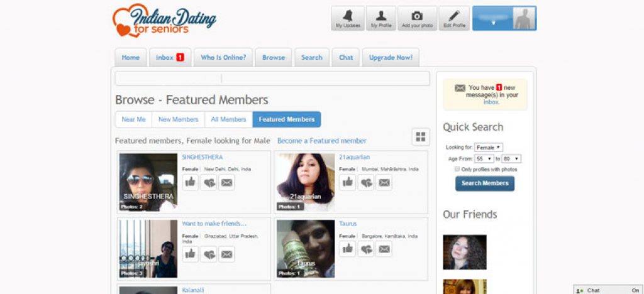
Task: Click the Taurus profile photo
Action: pos(306,249)
